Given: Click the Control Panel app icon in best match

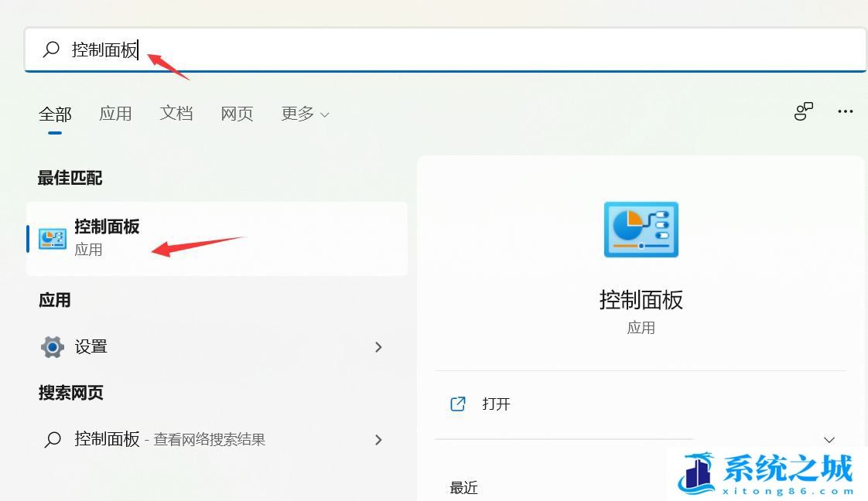Looking at the screenshot, I should pyautogui.click(x=51, y=239).
